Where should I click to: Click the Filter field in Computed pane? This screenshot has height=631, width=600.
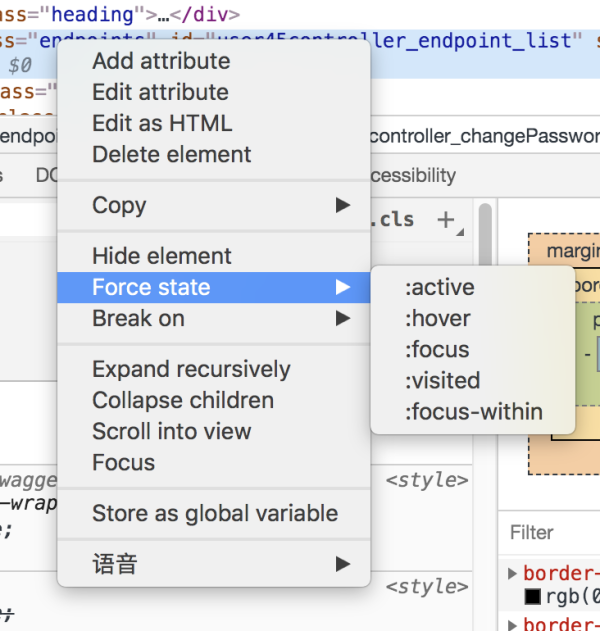point(551,532)
